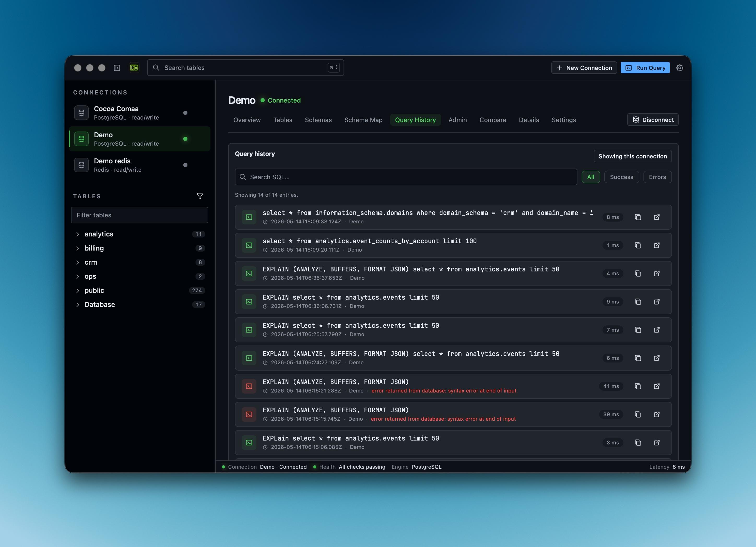Switch to the Schema Map tab
Screen dimensions: 756x547
[x=363, y=120]
